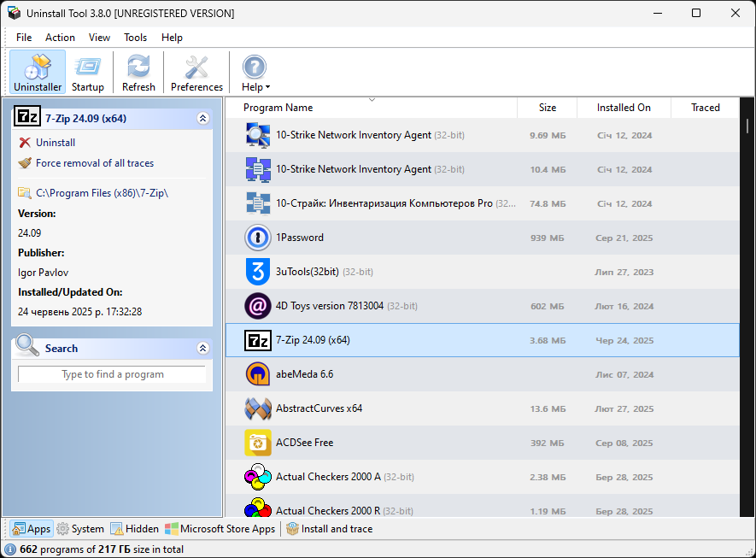The image size is (756, 558).
Task: Switch to the Apps tab
Action: [32, 529]
